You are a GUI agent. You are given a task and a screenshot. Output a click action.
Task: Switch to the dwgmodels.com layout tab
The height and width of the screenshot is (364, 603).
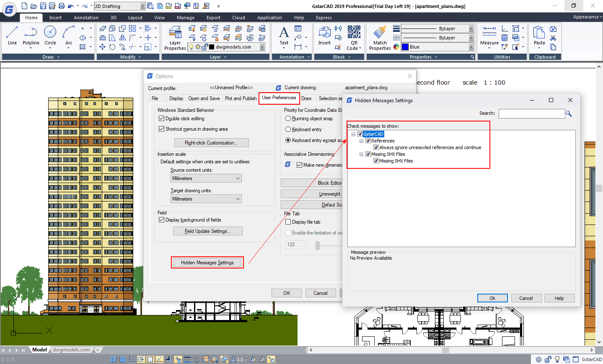click(71, 350)
